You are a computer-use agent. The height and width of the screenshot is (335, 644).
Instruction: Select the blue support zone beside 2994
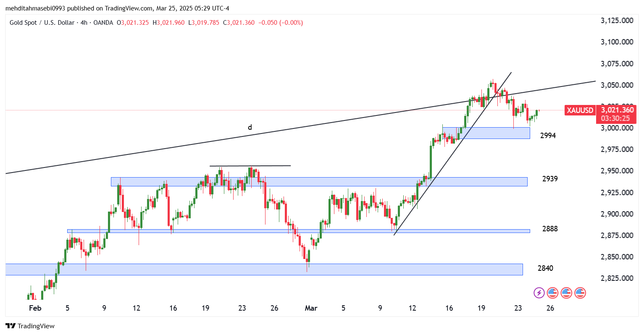tap(486, 133)
